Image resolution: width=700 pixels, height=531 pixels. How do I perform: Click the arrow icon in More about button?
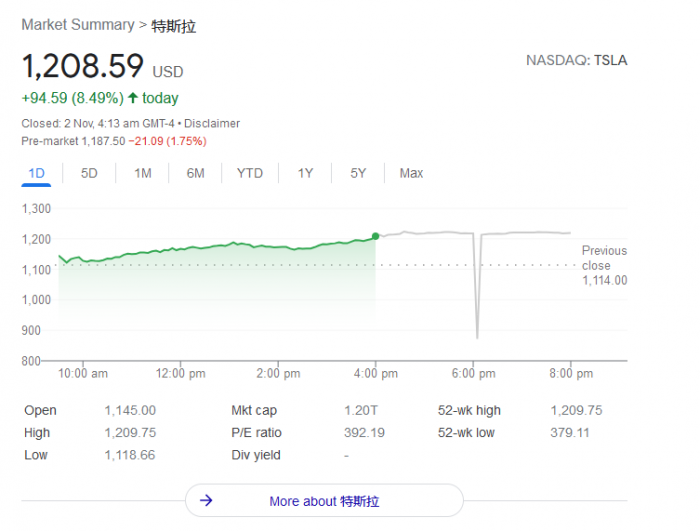tap(206, 501)
